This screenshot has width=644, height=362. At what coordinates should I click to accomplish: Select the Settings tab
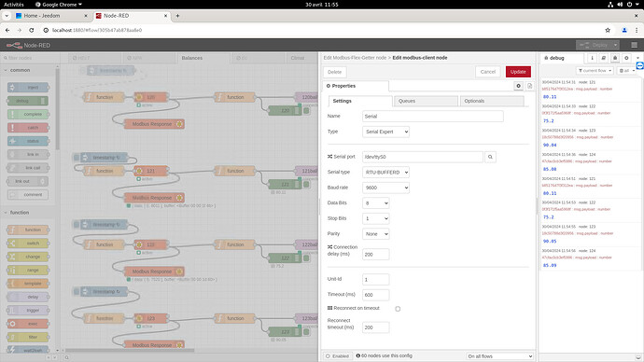pos(360,101)
